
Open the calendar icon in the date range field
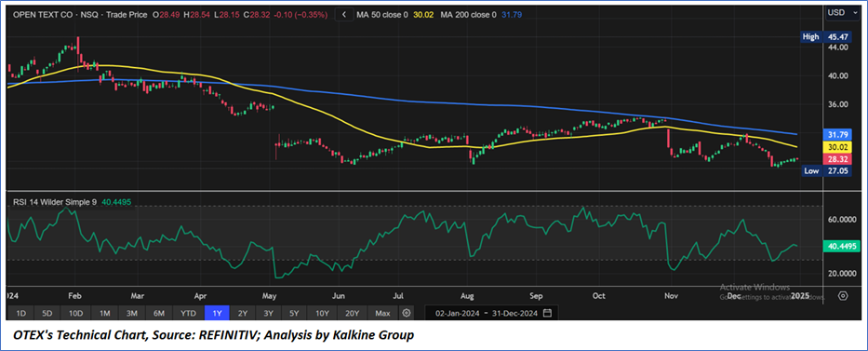[547, 314]
